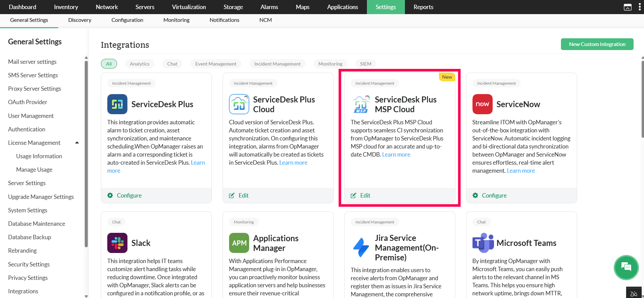
Task: Click the Microsoft Teams logo icon
Action: [x=483, y=243]
